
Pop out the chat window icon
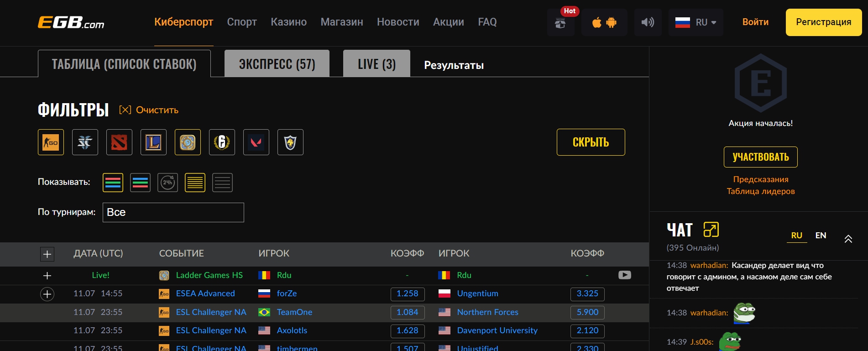[x=711, y=230]
